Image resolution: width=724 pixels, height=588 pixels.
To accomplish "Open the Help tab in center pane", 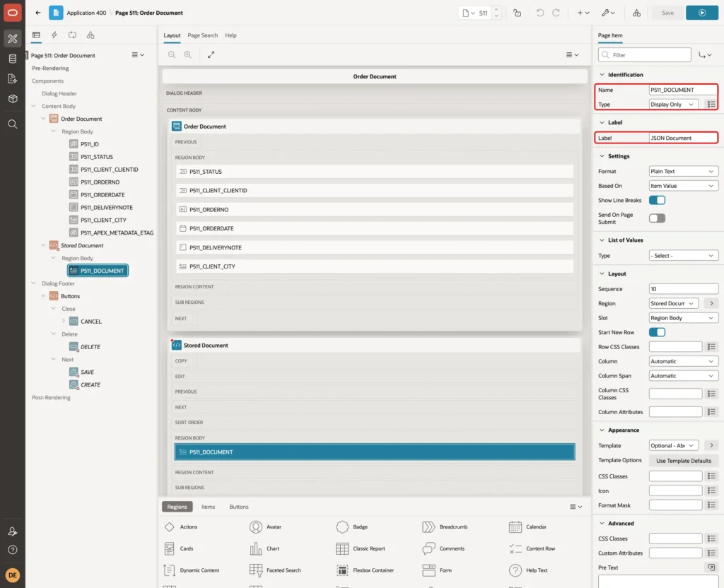I will click(x=231, y=35).
